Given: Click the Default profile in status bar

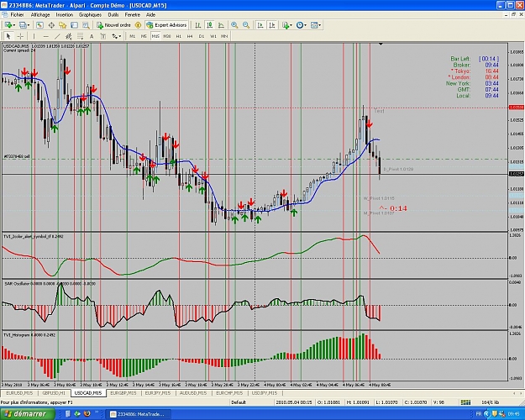Looking at the screenshot, I should [239, 402].
